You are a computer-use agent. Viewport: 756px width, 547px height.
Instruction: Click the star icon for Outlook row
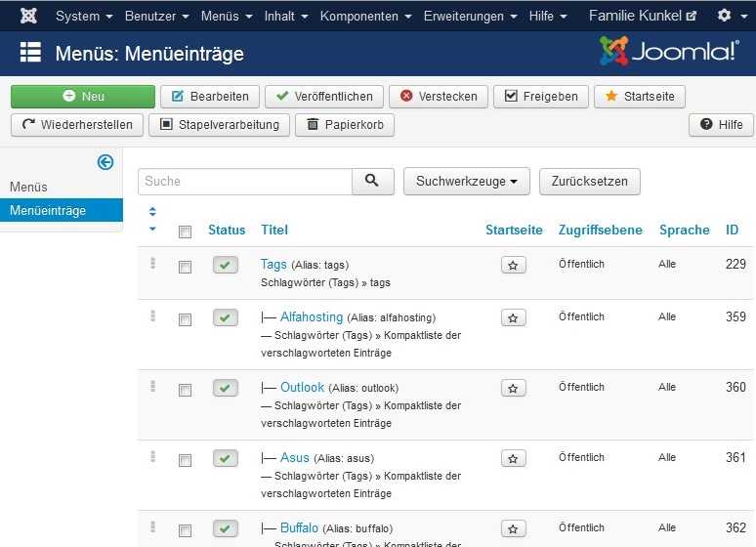[x=514, y=388]
